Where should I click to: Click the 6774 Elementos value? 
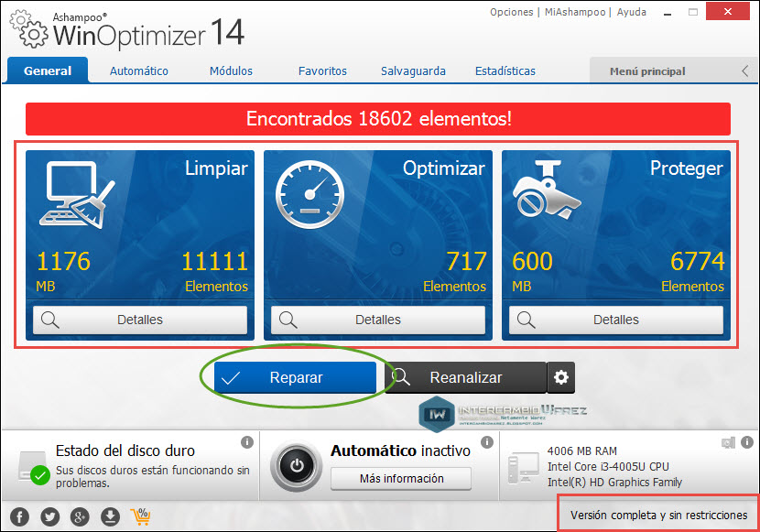(x=693, y=271)
